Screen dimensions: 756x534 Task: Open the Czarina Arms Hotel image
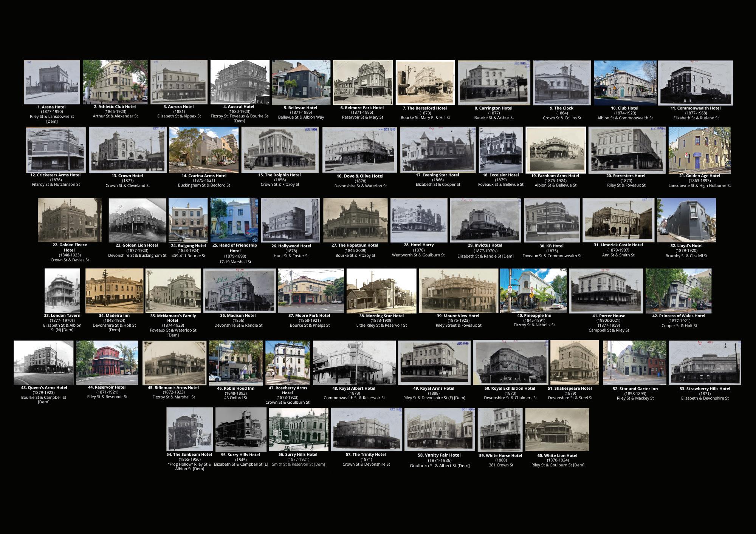[x=204, y=150]
